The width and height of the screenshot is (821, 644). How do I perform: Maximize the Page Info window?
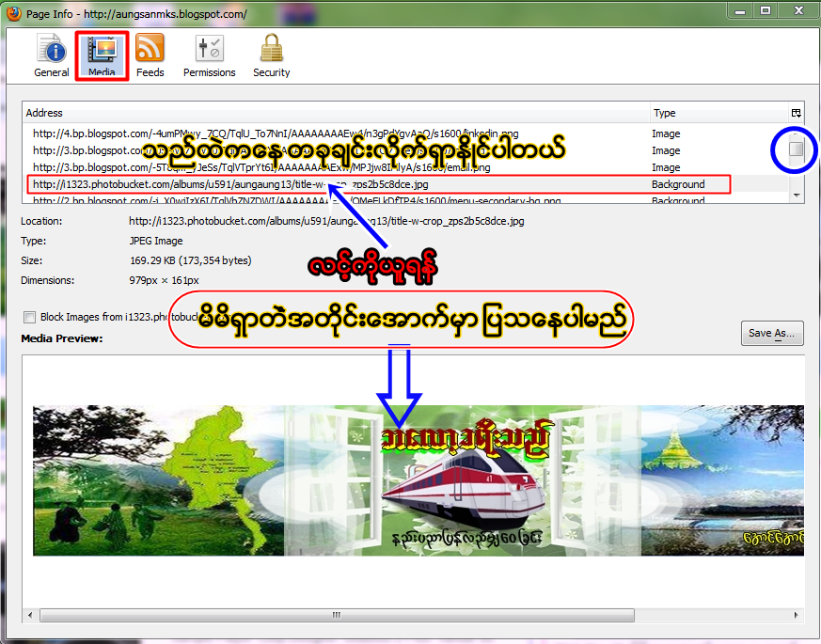point(766,11)
